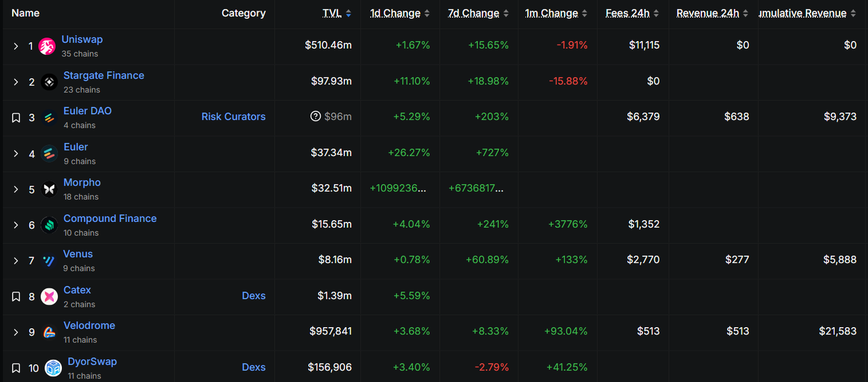
Task: Click the question mark icon beside $96m
Action: coord(315,117)
